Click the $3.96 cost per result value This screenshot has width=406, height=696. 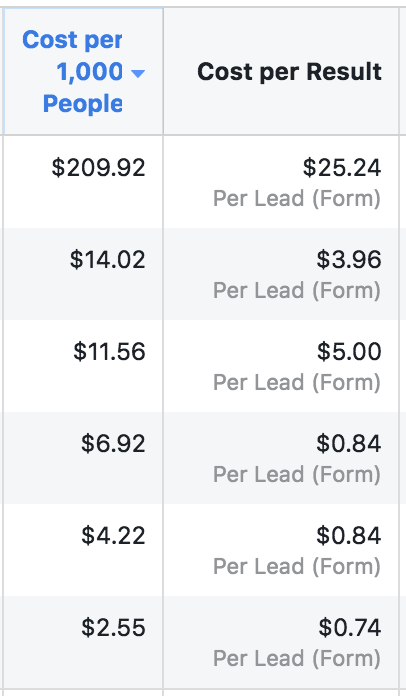(349, 260)
